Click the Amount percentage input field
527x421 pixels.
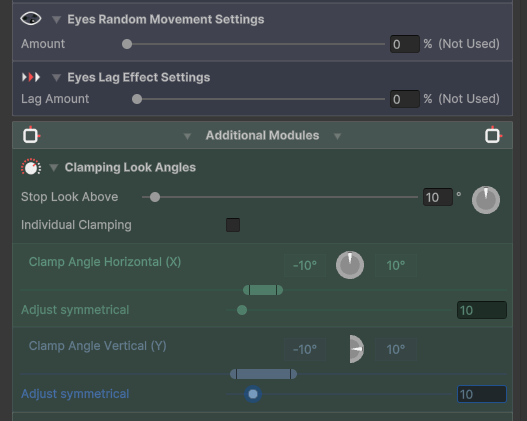(405, 44)
